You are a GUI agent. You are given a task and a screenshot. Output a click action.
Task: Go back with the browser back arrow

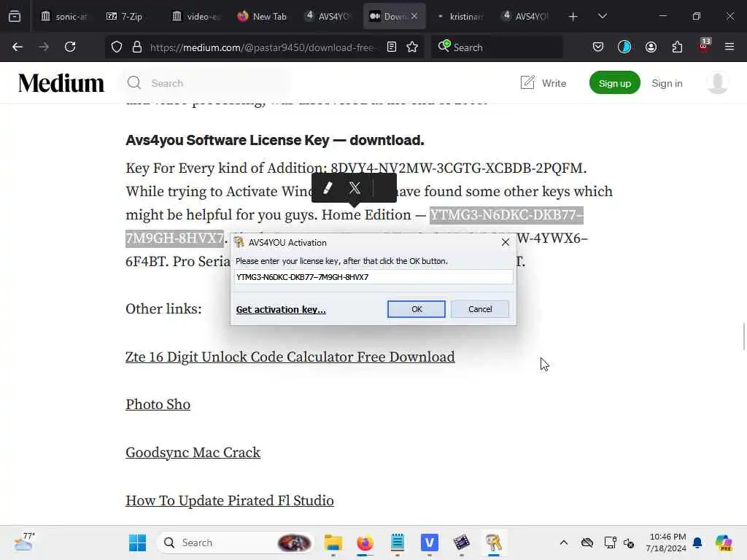click(18, 47)
